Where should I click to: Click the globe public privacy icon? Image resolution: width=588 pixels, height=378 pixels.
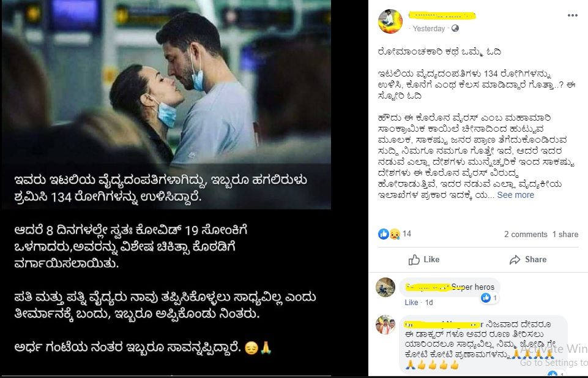coord(455,29)
